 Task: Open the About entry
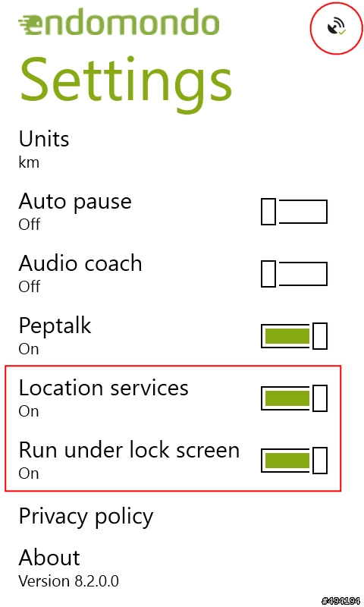[49, 558]
